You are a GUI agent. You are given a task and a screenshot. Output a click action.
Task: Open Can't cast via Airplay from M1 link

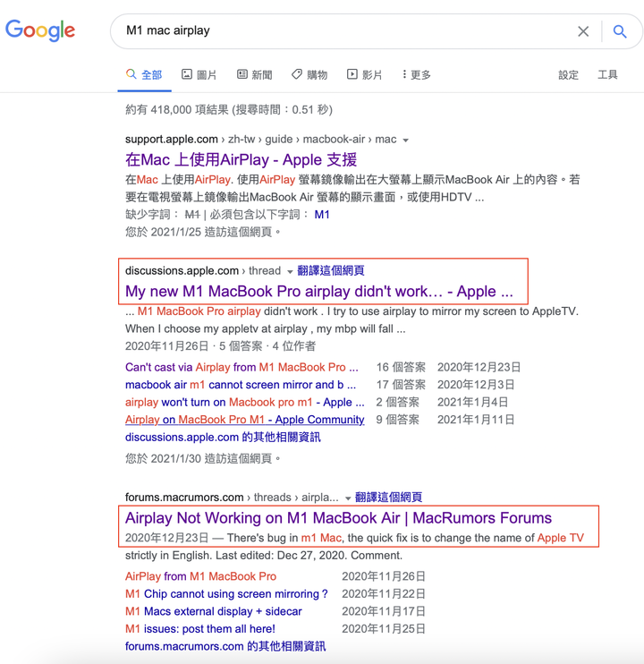coord(241,367)
